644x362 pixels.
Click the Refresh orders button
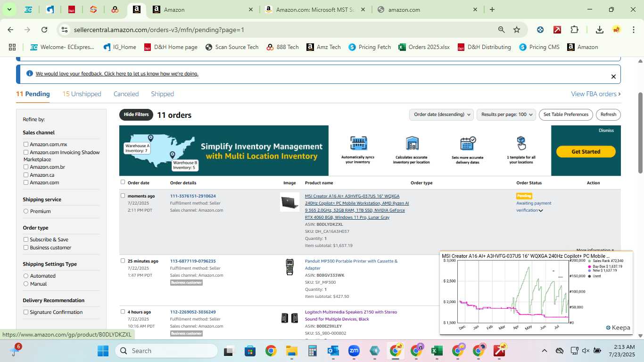point(608,115)
